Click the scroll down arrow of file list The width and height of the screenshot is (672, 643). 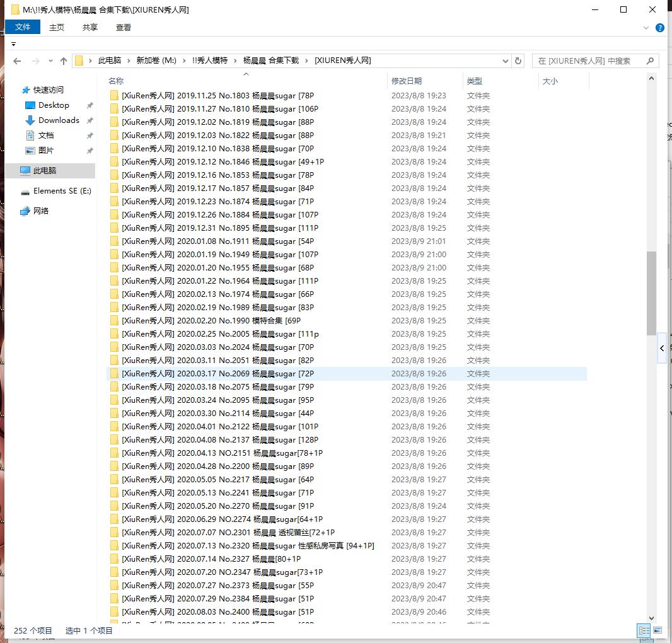(651, 618)
